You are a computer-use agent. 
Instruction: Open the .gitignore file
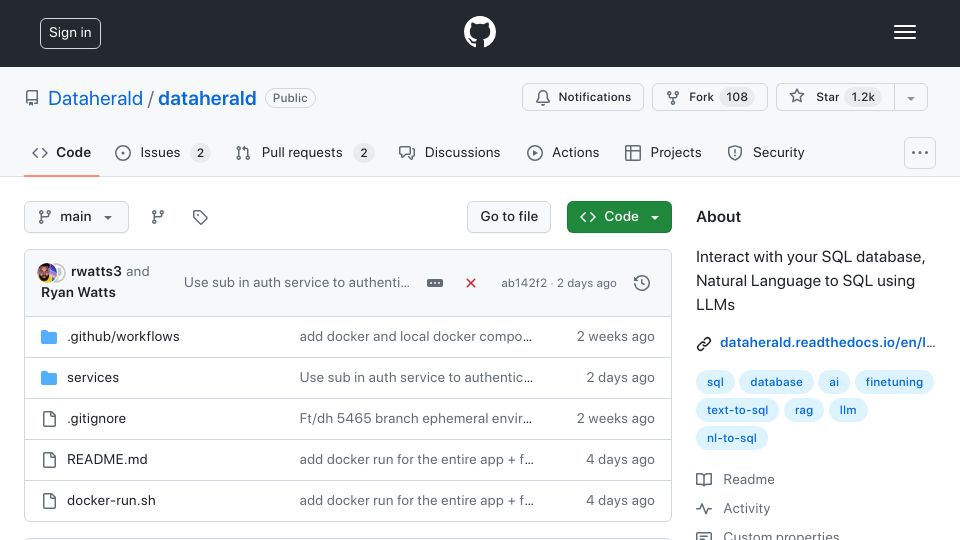[x=96, y=419]
